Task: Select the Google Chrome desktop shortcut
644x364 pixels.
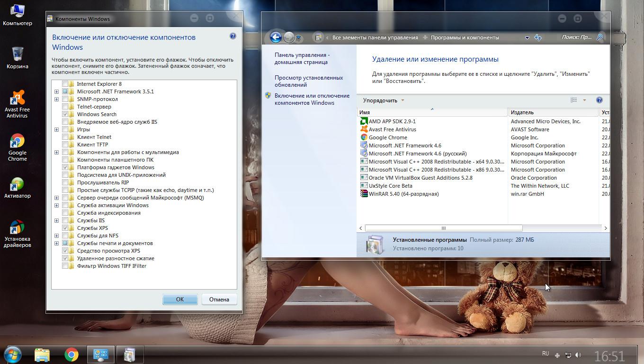Action: [18, 147]
